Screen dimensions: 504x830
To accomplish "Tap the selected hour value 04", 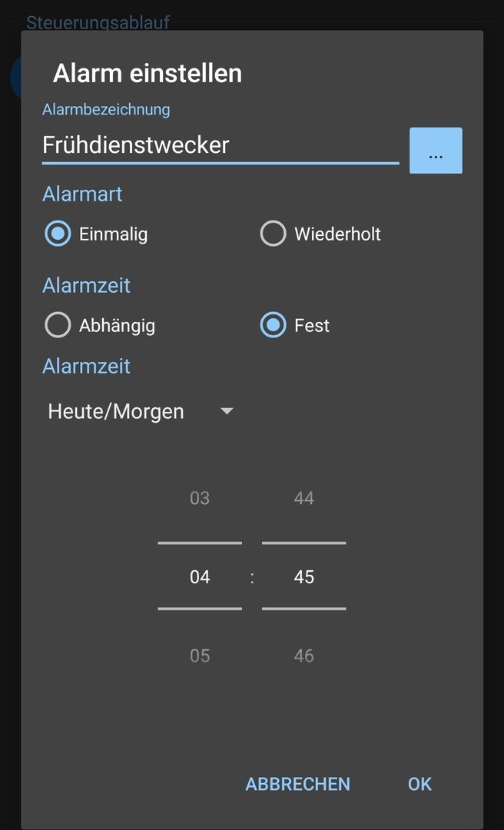I will 200,577.
